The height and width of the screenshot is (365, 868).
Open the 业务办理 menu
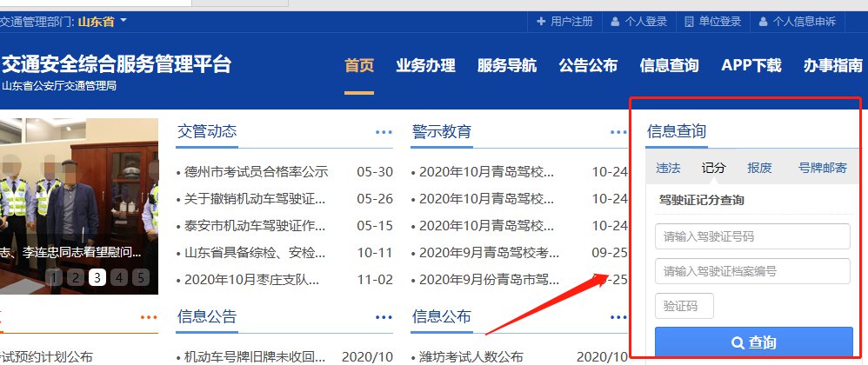click(x=425, y=66)
